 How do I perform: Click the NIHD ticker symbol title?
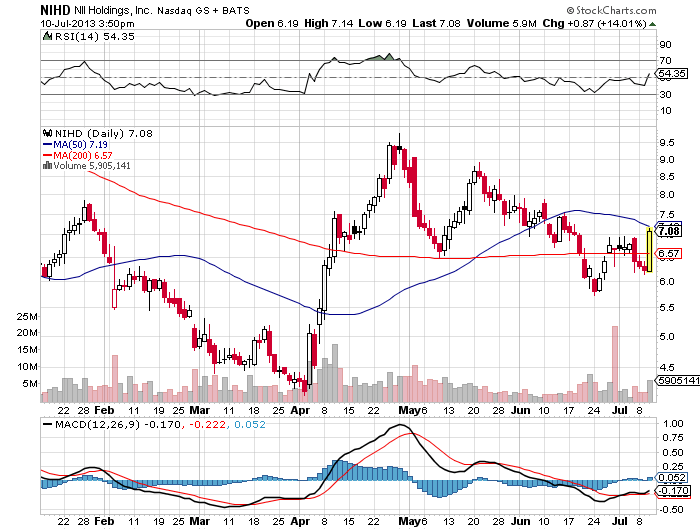[55, 10]
